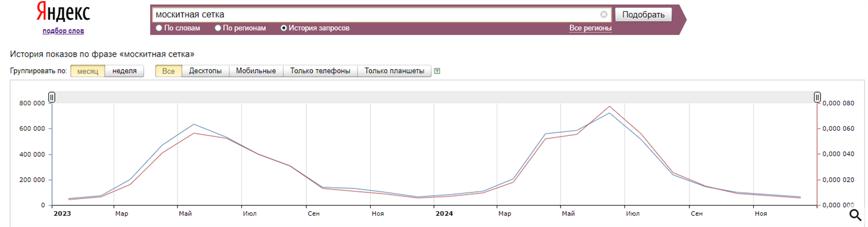Filter by 'Только телефоны'

[x=320, y=71]
